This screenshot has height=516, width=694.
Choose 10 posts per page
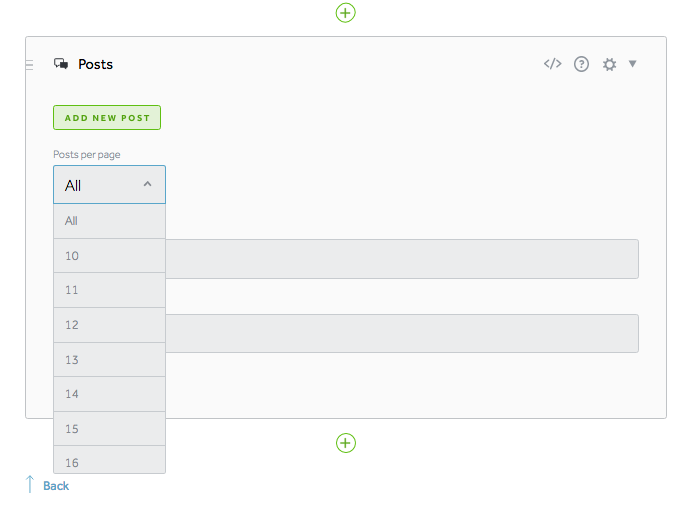pyautogui.click(x=109, y=256)
